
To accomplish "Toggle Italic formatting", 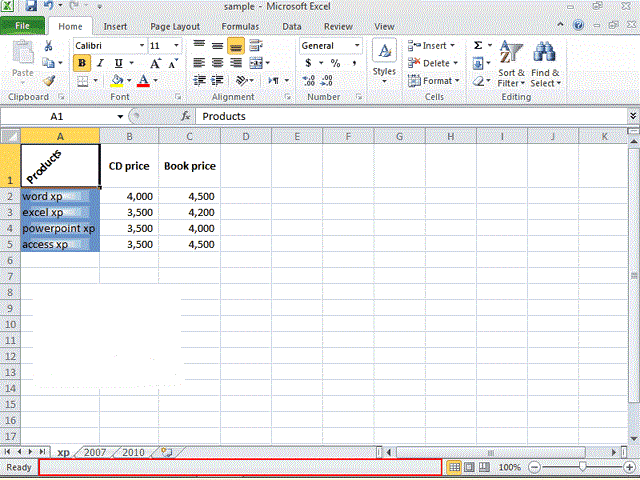I will click(x=100, y=63).
